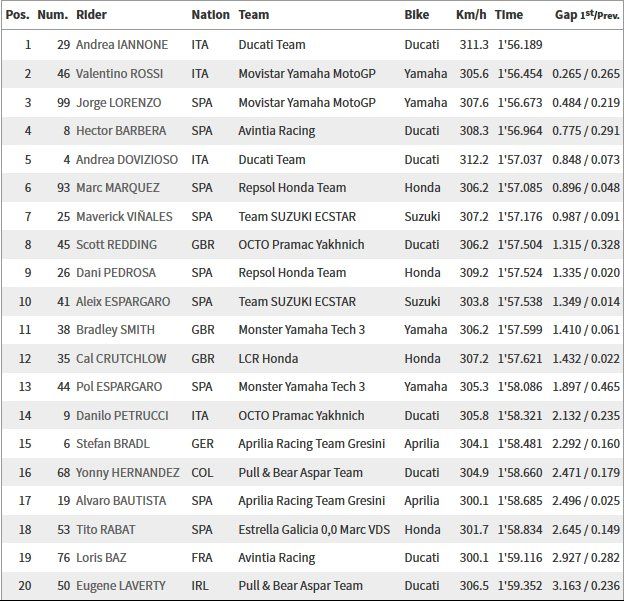Select rider Jorge LORENZO
Screen dimensions: 624x601
(x=124, y=103)
